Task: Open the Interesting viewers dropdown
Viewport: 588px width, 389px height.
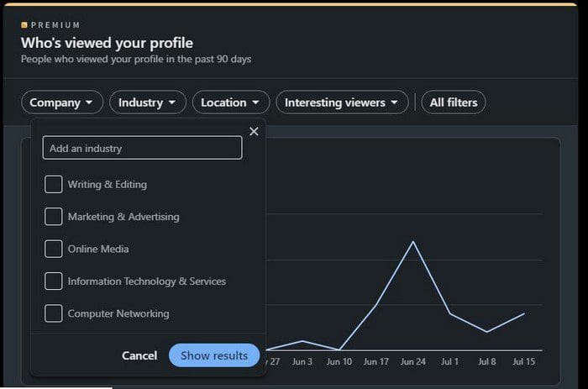Action: (342, 103)
